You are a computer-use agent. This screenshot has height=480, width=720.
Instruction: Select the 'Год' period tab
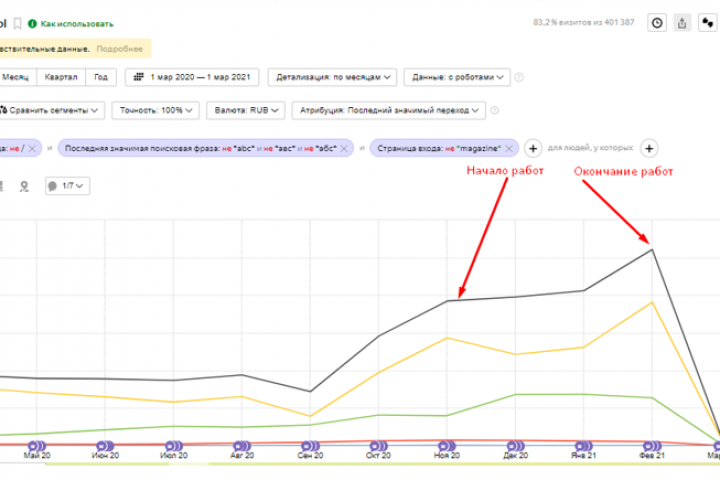point(101,77)
